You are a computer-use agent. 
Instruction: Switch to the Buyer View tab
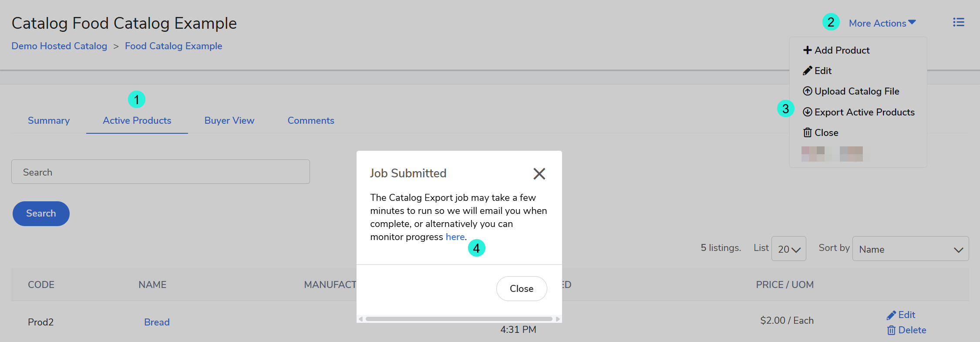pos(229,120)
